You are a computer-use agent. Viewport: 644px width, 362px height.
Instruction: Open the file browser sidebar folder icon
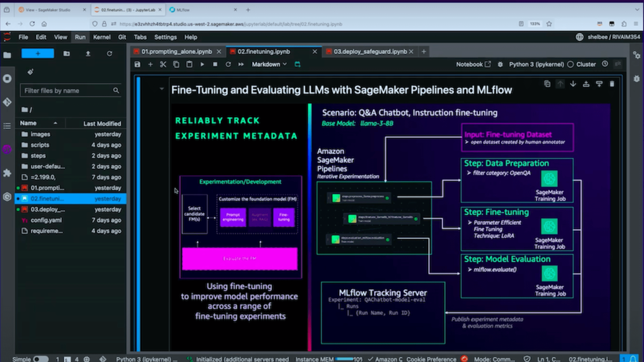7,55
